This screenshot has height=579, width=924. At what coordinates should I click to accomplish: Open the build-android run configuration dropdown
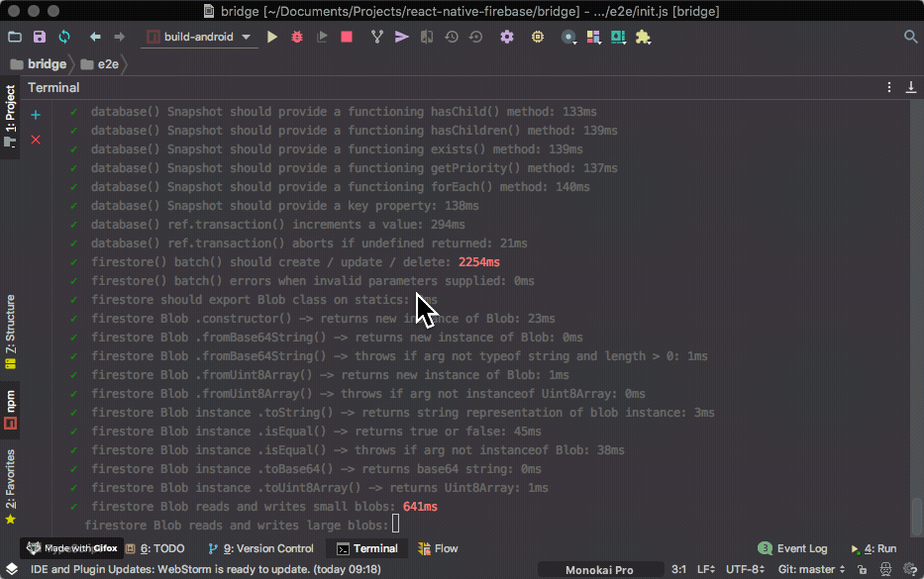point(199,37)
